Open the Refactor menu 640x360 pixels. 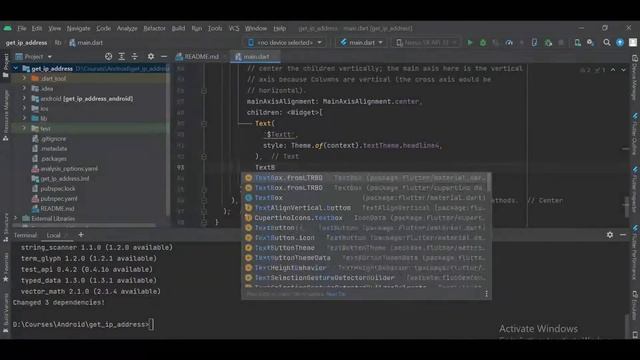tap(154, 28)
